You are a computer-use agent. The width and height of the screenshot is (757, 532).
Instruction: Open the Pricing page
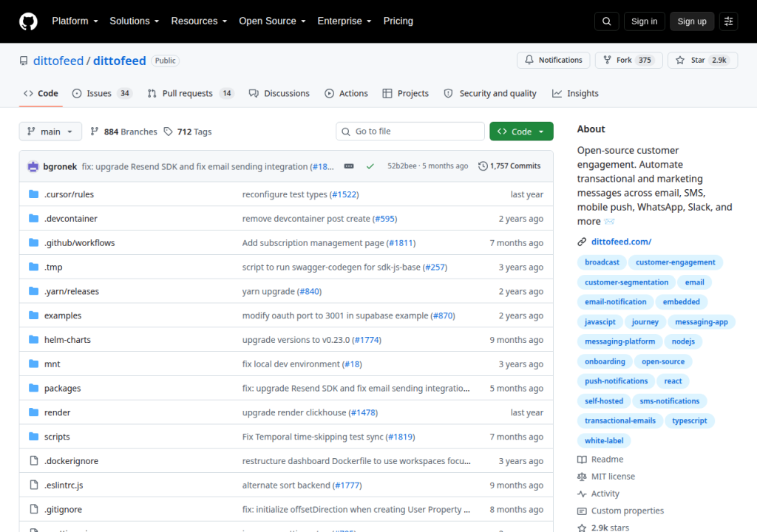pos(398,21)
